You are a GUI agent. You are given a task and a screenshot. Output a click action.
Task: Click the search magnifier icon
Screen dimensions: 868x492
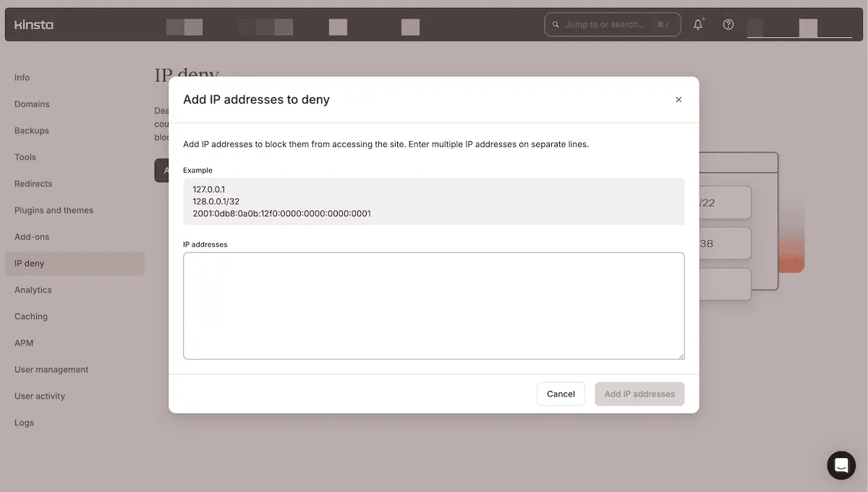556,24
